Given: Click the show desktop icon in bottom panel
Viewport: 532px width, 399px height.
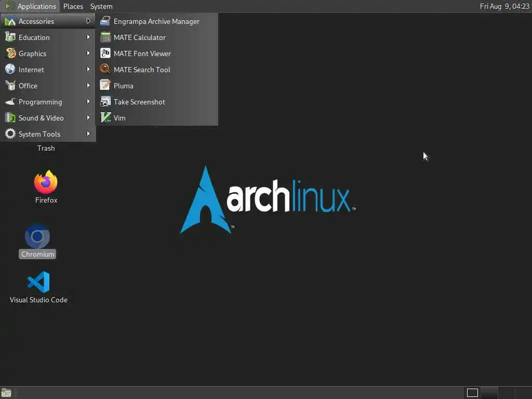Looking at the screenshot, I should click(x=6, y=393).
